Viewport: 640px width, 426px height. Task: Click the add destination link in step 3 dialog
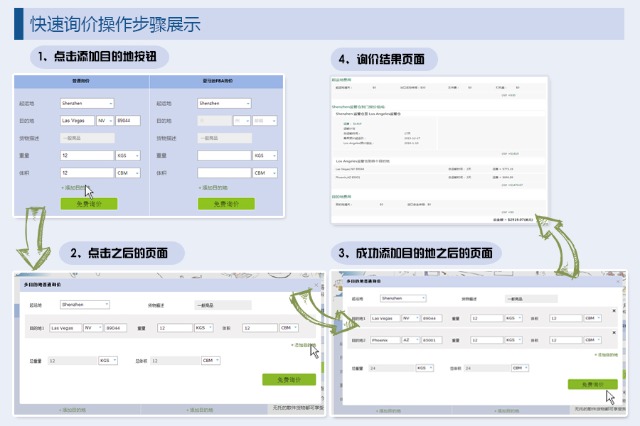(606, 354)
